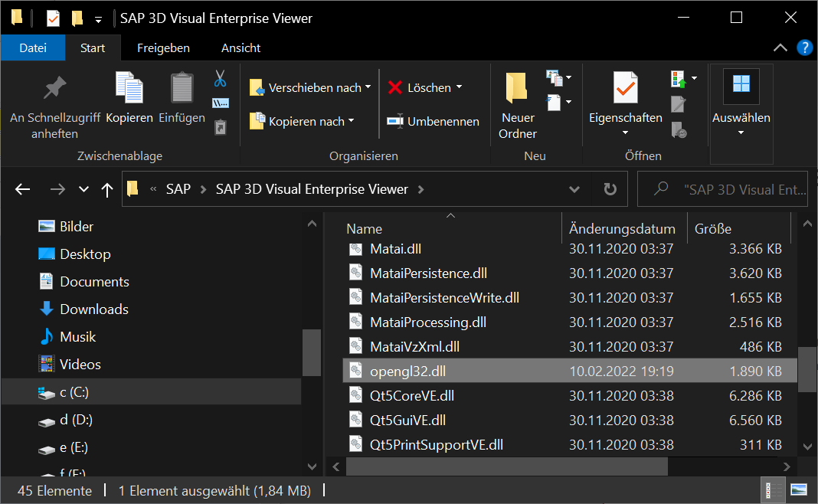Click the copy path icon below scissors
The height and width of the screenshot is (504, 818).
click(x=220, y=103)
